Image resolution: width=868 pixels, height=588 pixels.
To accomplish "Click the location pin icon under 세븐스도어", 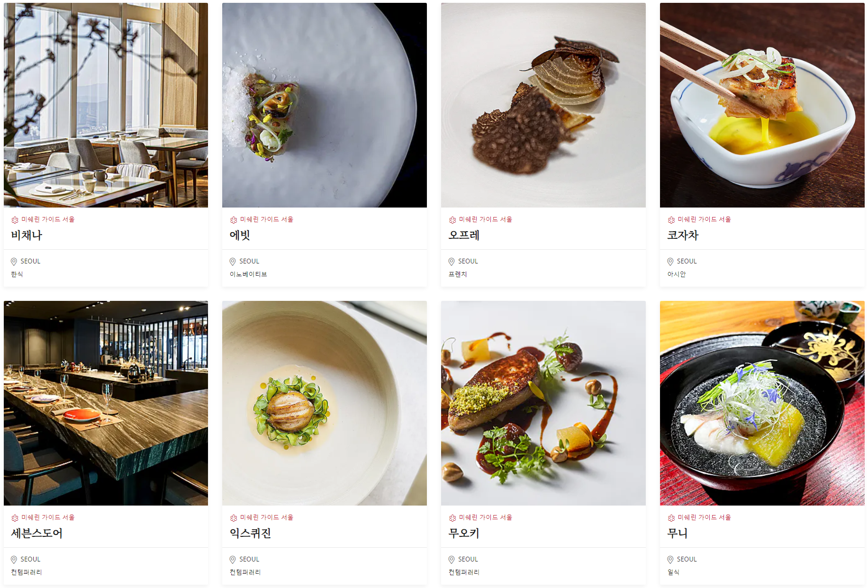I will coord(14,560).
